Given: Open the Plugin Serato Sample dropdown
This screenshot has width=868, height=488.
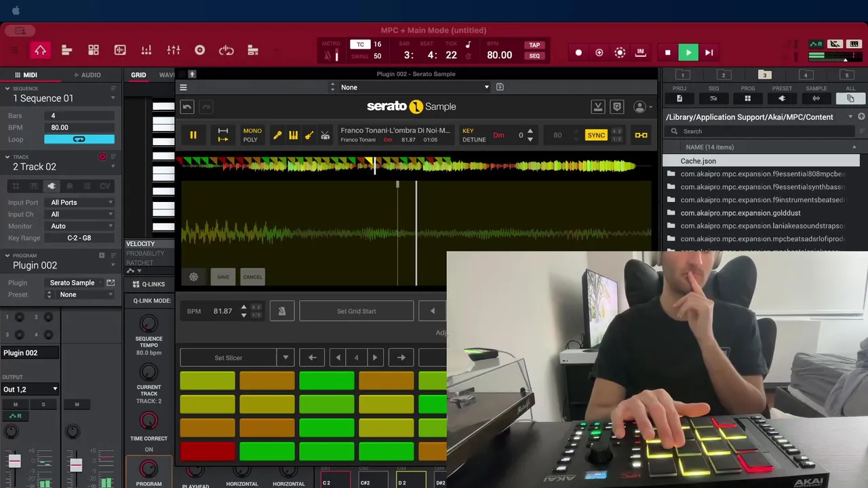Looking at the screenshot, I should pyautogui.click(x=75, y=283).
